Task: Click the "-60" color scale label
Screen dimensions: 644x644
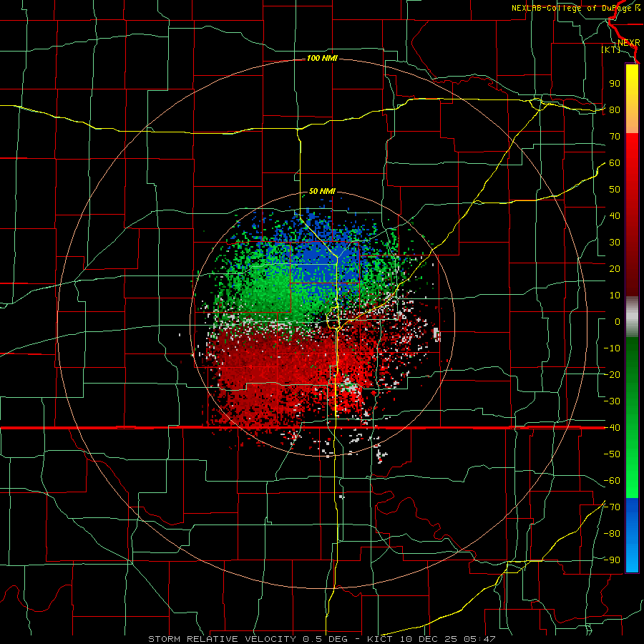Action: [x=612, y=481]
